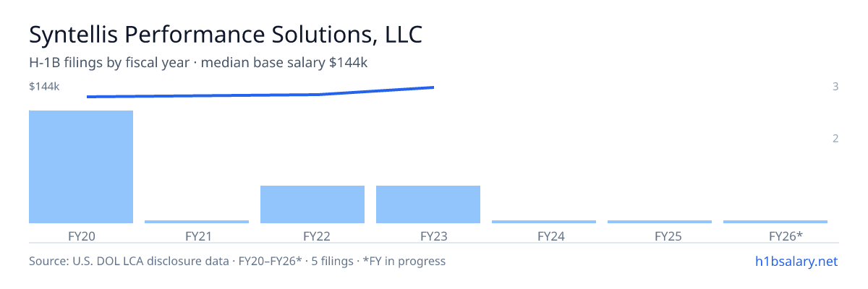Click the FY22 axis label
Viewport: 868px width, 289px height.
click(312, 236)
